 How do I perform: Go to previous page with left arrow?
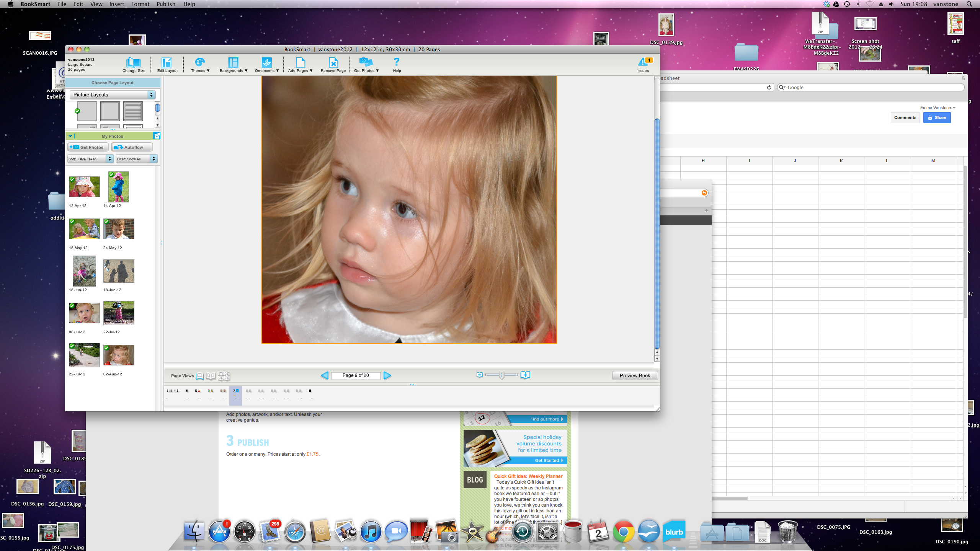325,375
